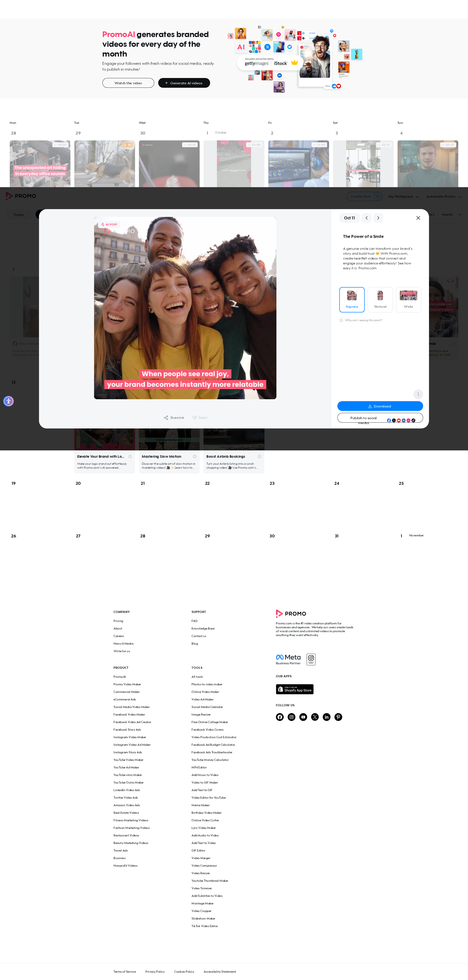Go to previous day's post arrow
This screenshot has height=980, width=468.
[x=366, y=218]
